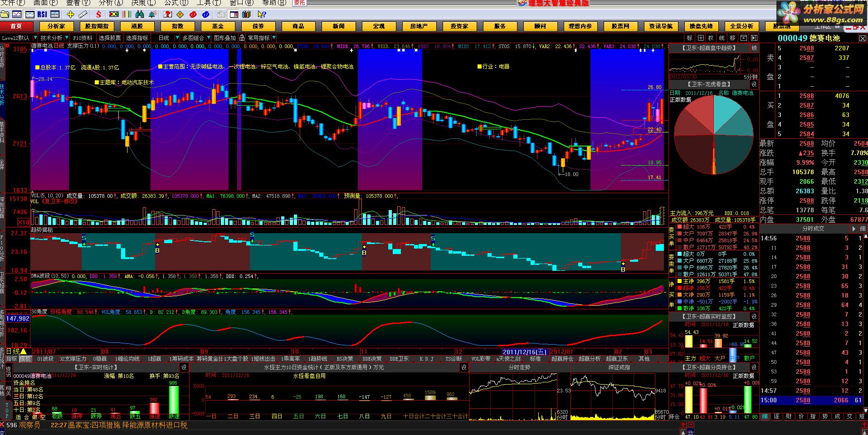Click the play-to-end panel icon

click(754, 38)
